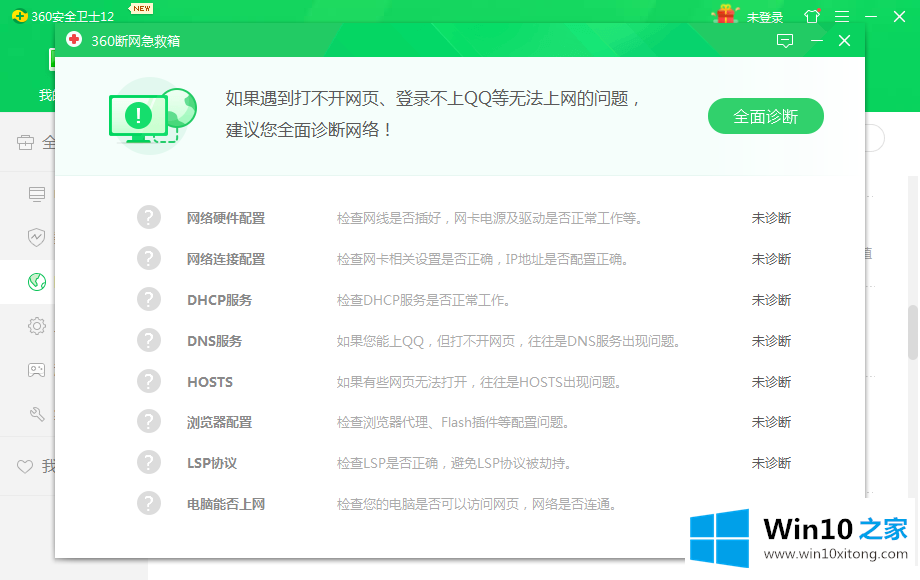Viewport: 920px width, 580px height.
Task: Close the 360断网急救箱 dialog
Action: tap(844, 40)
